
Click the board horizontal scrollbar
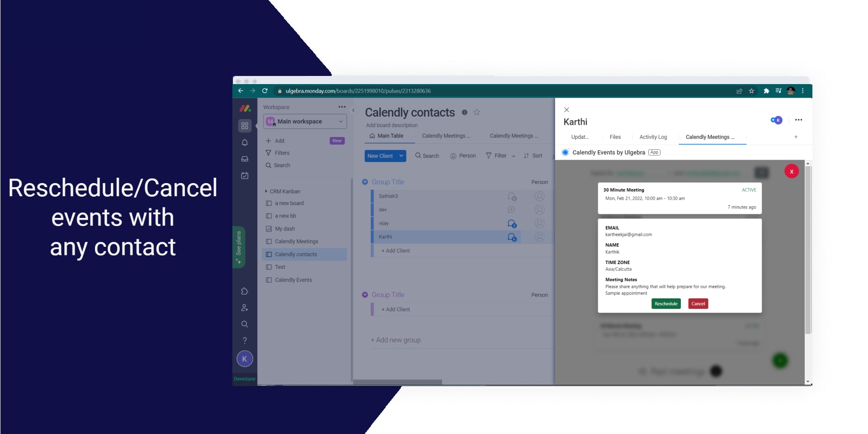[398, 382]
